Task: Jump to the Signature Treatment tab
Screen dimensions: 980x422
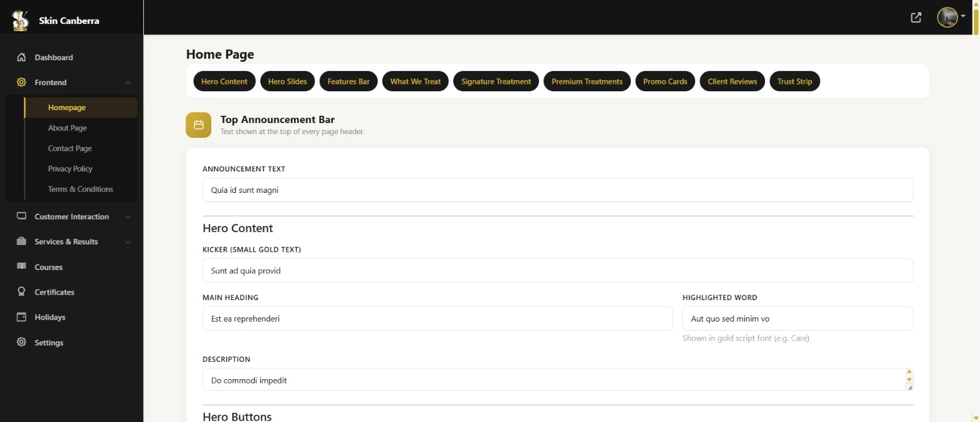Action: (496, 81)
